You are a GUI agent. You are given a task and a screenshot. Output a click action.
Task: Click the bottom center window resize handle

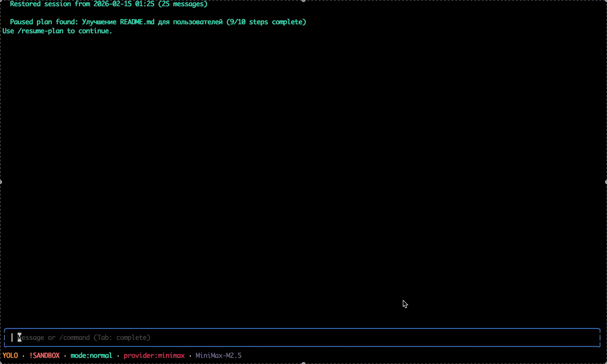point(303,363)
